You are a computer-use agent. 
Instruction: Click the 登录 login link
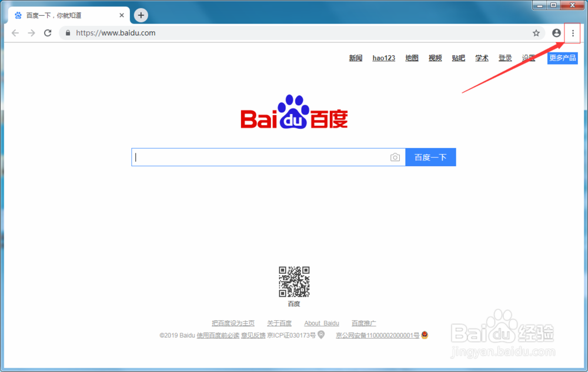click(x=505, y=58)
